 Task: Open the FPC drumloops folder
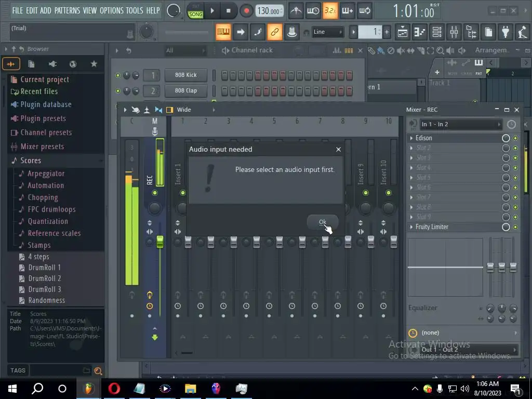pos(51,209)
